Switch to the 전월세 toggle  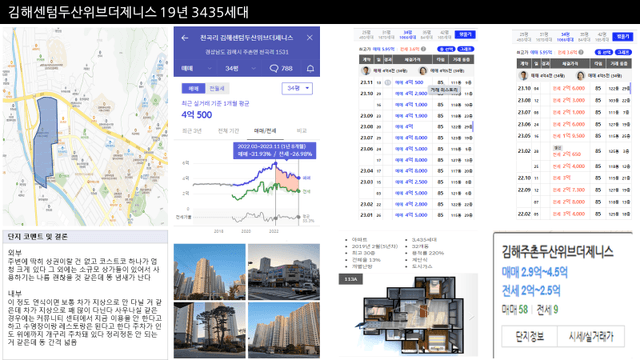click(x=217, y=88)
